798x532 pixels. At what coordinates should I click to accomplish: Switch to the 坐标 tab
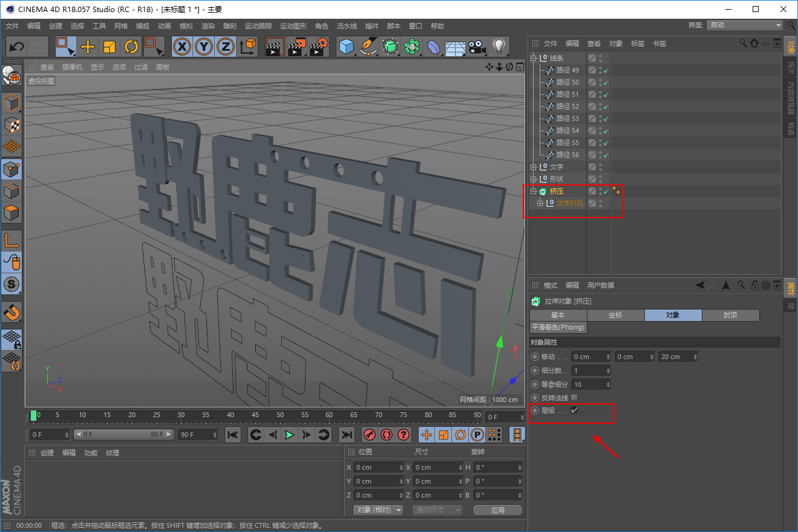point(615,315)
